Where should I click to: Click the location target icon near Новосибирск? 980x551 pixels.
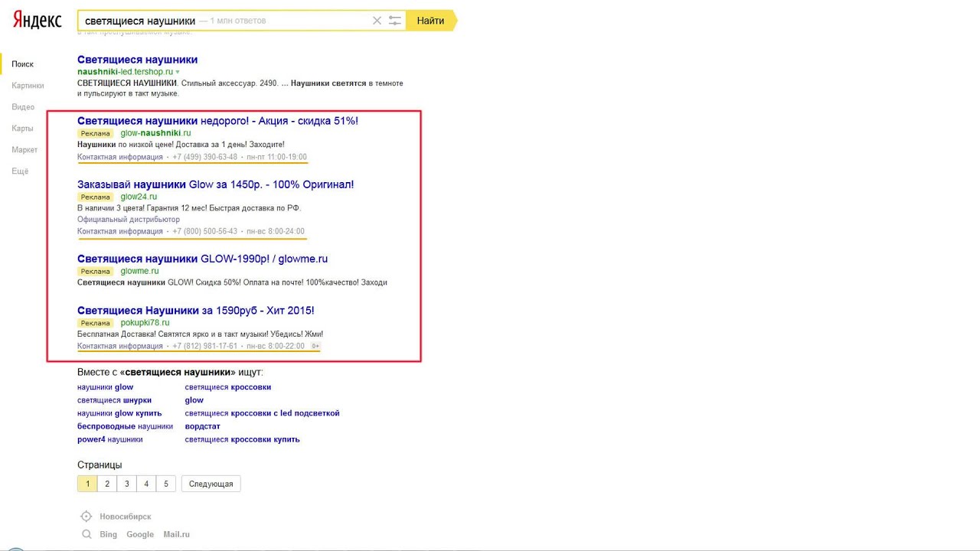click(x=87, y=517)
